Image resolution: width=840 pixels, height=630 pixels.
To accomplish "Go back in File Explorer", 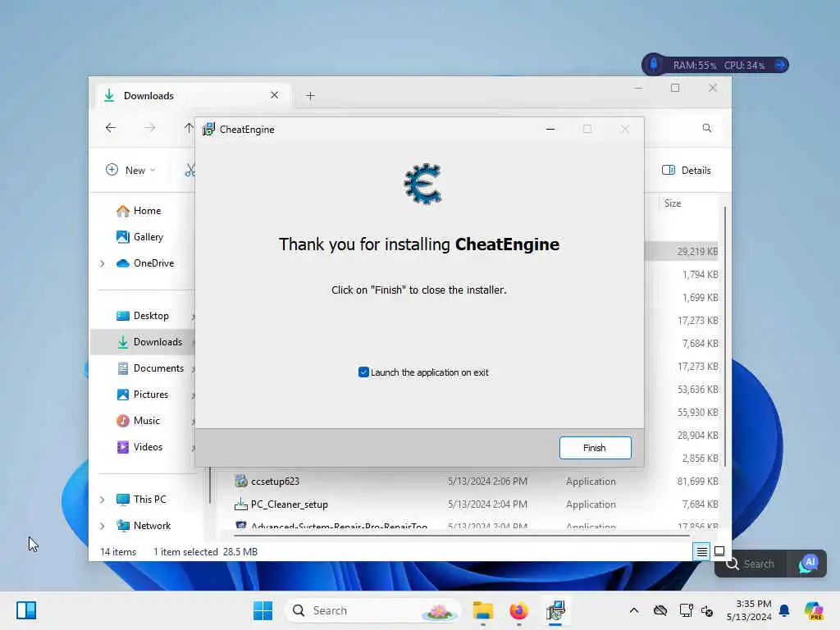I will [x=111, y=128].
